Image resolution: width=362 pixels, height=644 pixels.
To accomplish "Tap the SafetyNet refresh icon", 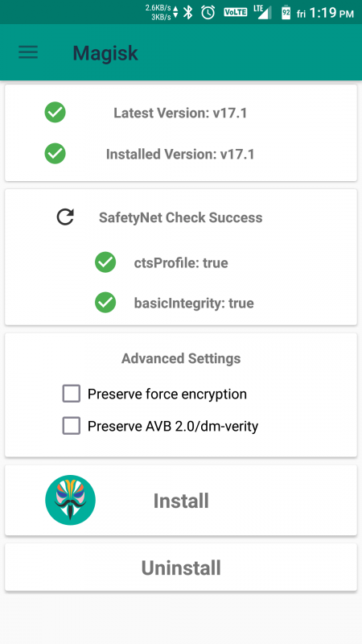I will [x=65, y=217].
